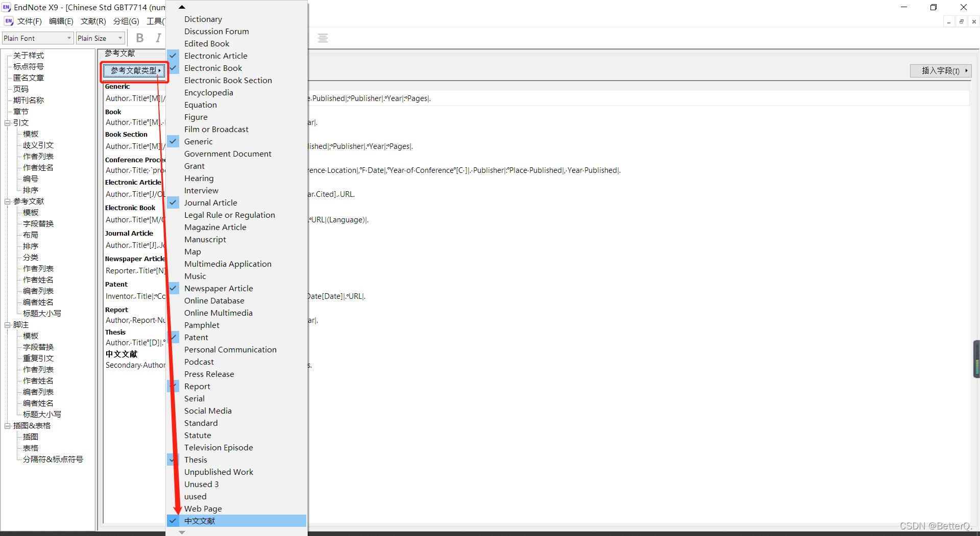Collapse the 插图&表格 tree node
Image resolution: width=980 pixels, height=536 pixels.
(x=8, y=426)
